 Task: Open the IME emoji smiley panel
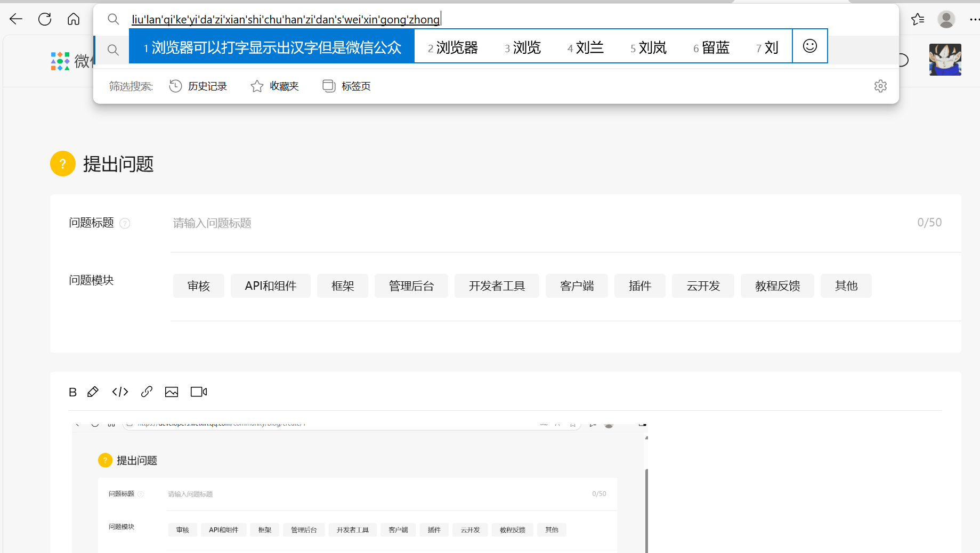(810, 46)
